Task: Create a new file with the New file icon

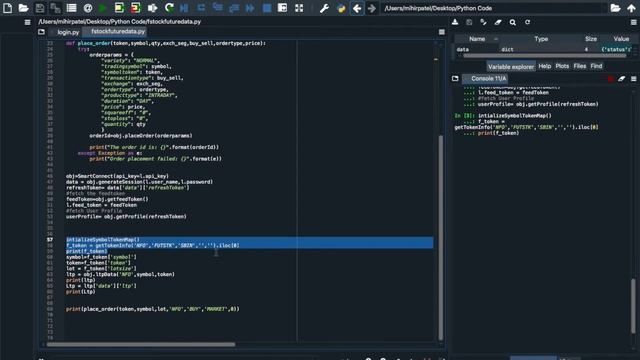Action: click(x=7, y=8)
